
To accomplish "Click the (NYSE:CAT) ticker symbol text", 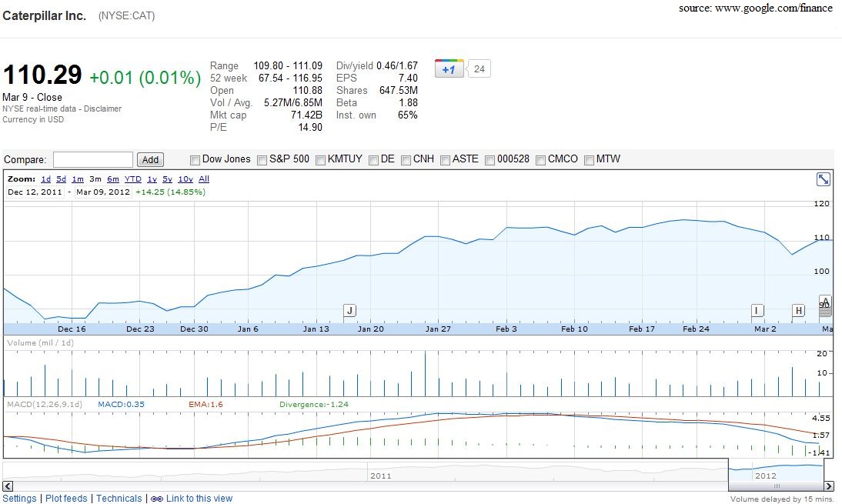I will click(x=126, y=16).
